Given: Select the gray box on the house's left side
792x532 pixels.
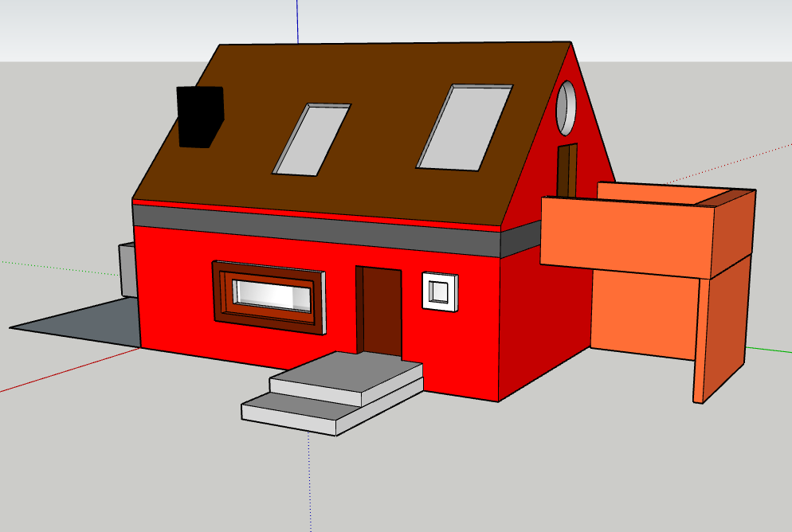Looking at the screenshot, I should point(128,269).
